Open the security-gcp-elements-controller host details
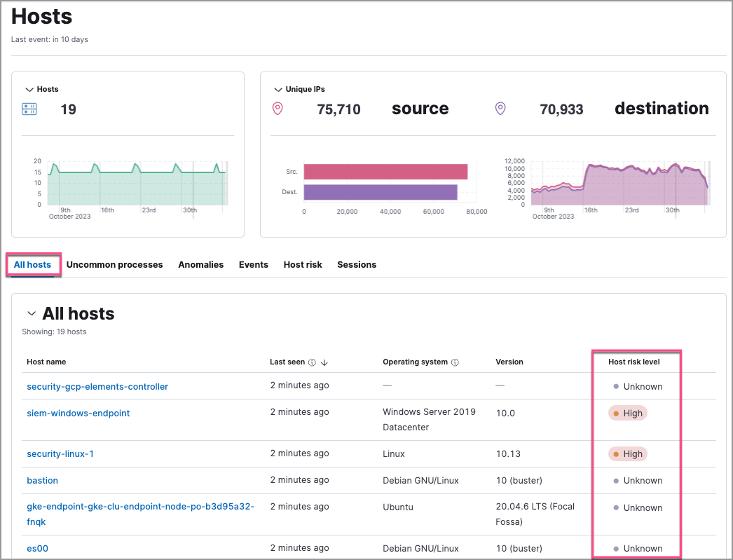The image size is (733, 560). pos(97,386)
